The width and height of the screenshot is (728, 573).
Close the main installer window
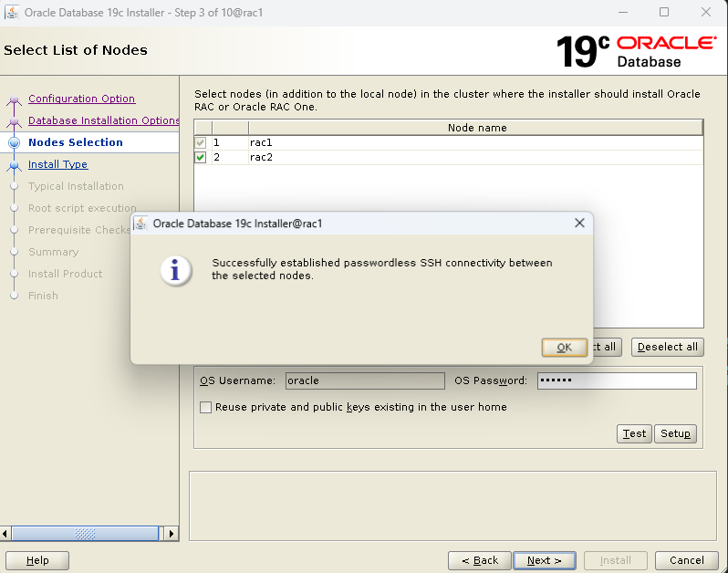[706, 12]
